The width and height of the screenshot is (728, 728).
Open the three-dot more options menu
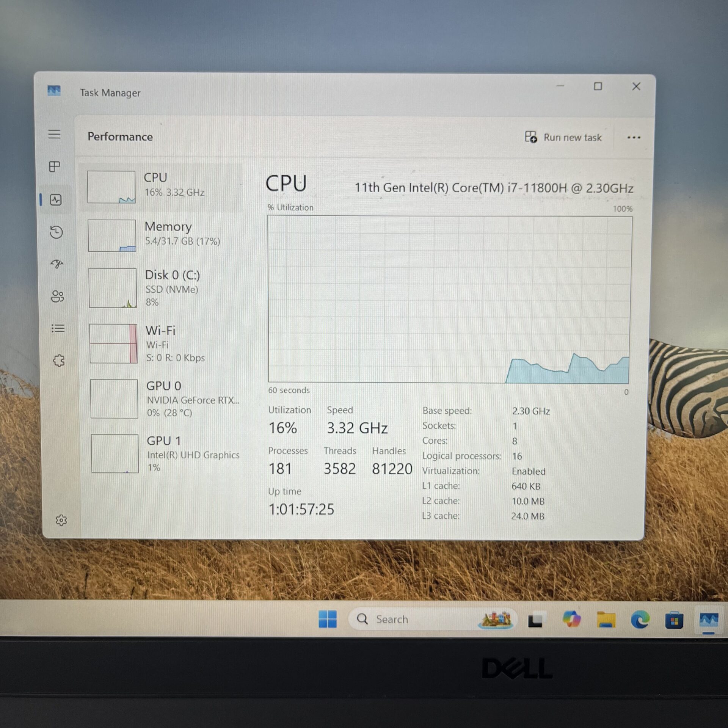click(634, 138)
